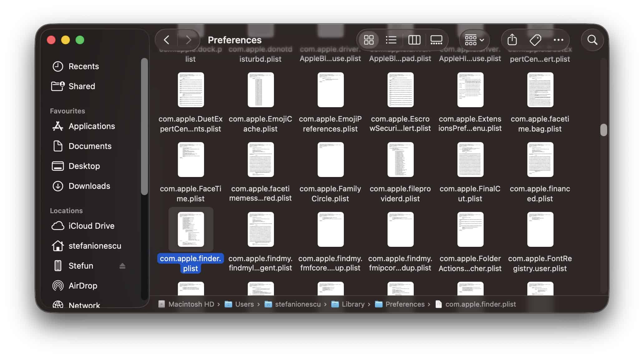Click the Applications icon in sidebar
The width and height of the screenshot is (644, 359).
pyautogui.click(x=58, y=126)
